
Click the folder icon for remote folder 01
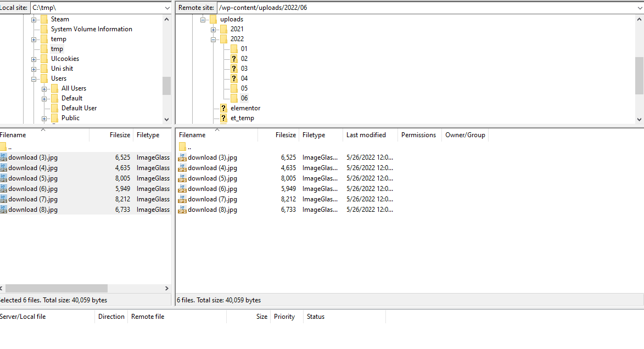point(234,49)
